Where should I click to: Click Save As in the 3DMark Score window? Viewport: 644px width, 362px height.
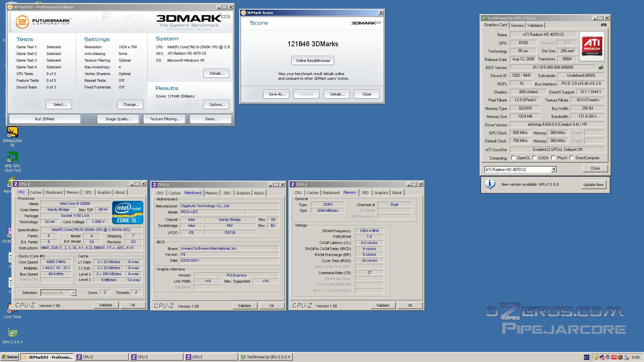277,94
